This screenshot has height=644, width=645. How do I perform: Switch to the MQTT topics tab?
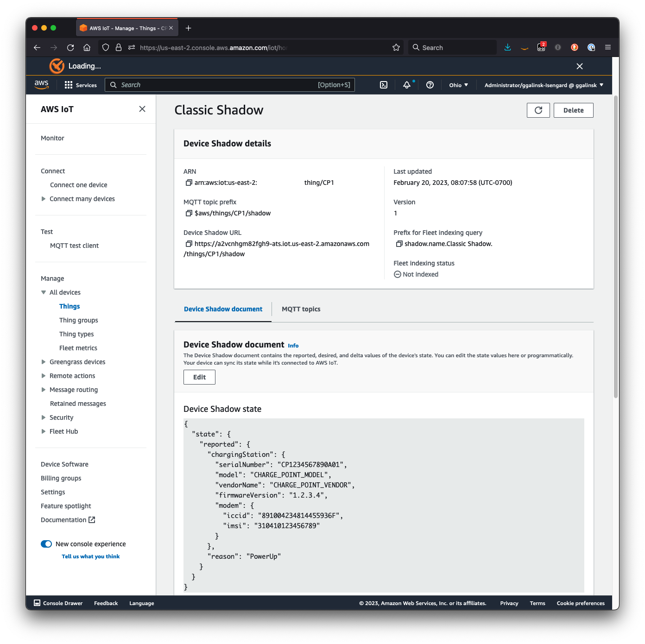[301, 309]
